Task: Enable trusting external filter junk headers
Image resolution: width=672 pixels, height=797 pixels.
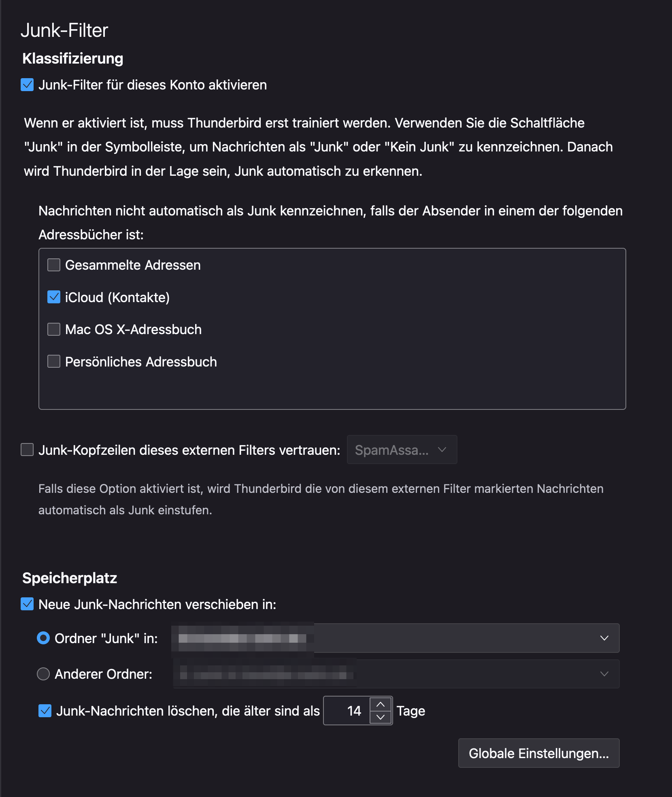Action: pos(27,450)
